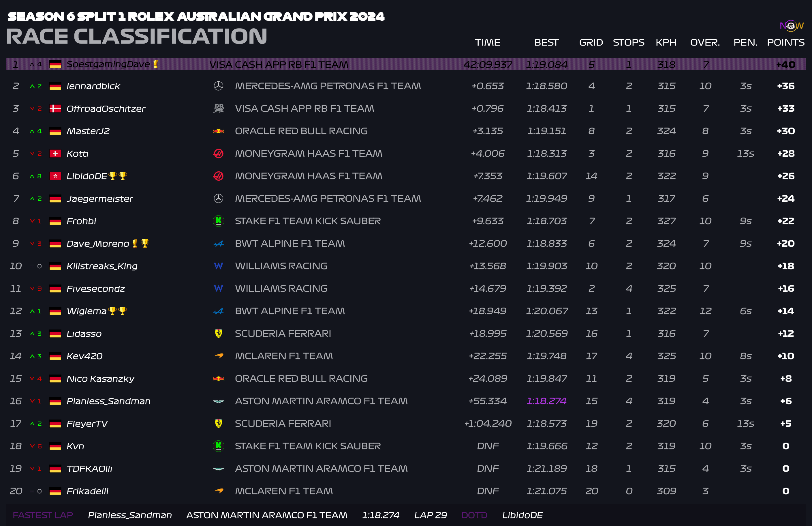Select driver name Fivesecondz
Screen dimensions: 812x526
click(95, 289)
